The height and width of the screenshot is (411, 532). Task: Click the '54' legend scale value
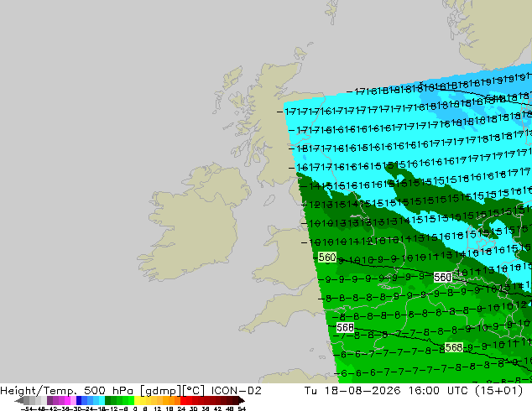[x=242, y=409]
